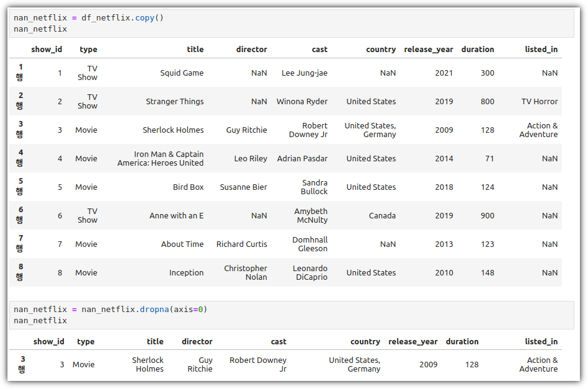
Task: Click the 'Richard Curtis' director cell
Action: (241, 244)
